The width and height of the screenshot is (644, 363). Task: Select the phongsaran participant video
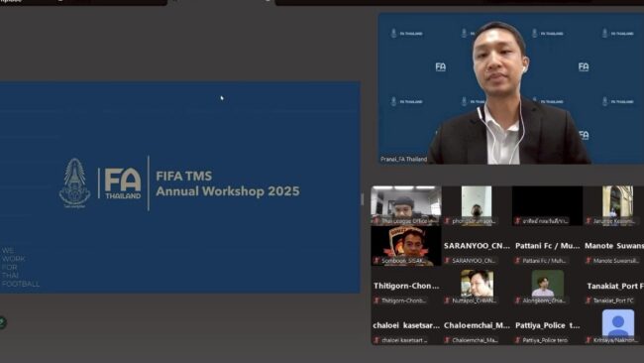(x=477, y=205)
